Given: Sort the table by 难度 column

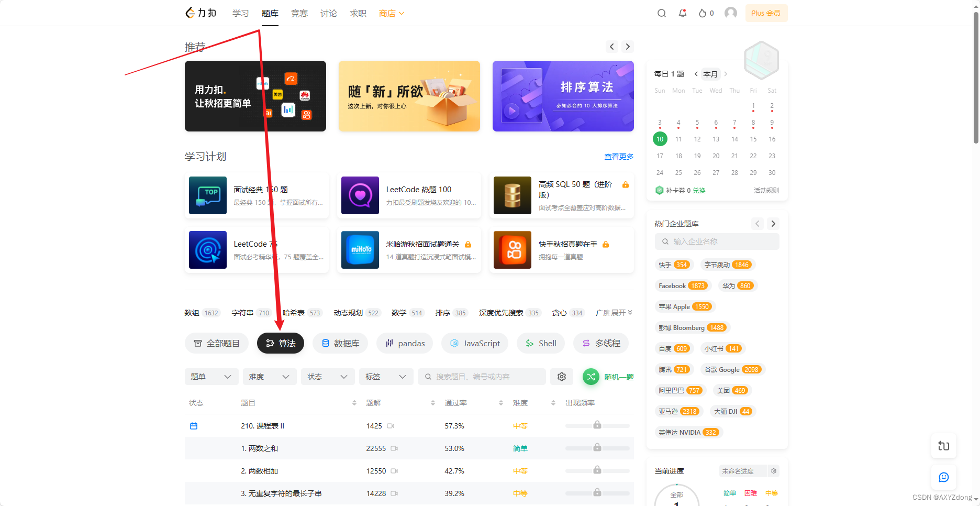Looking at the screenshot, I should pos(553,403).
